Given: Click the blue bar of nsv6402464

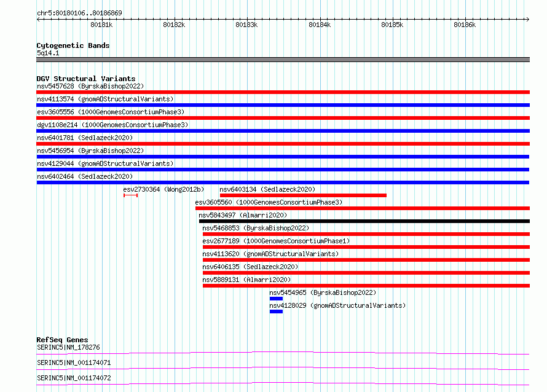Looking at the screenshot, I should coord(283,182).
